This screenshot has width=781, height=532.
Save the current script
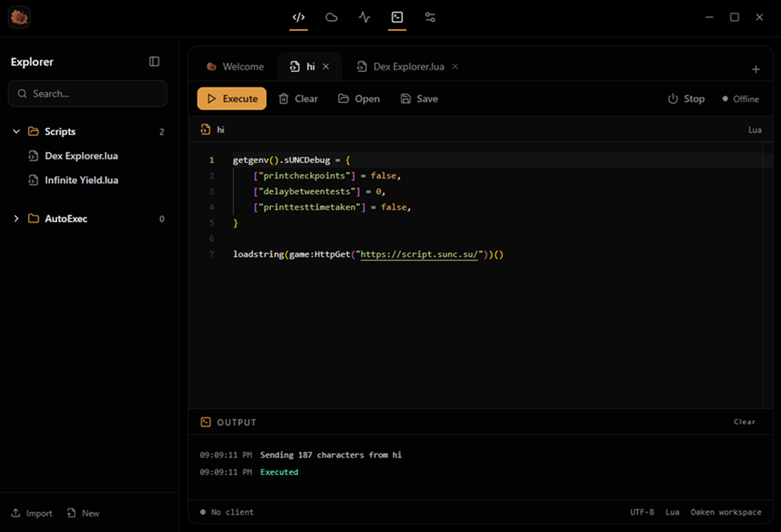419,99
